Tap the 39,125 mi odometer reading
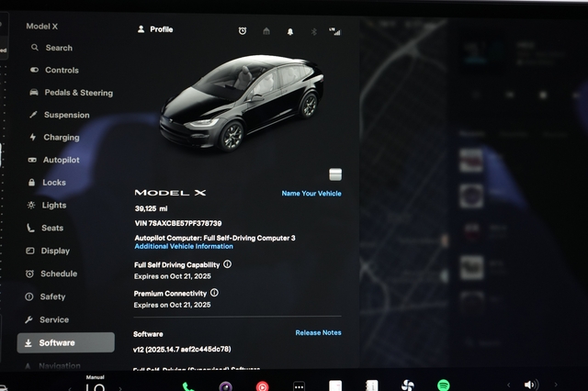 point(151,208)
